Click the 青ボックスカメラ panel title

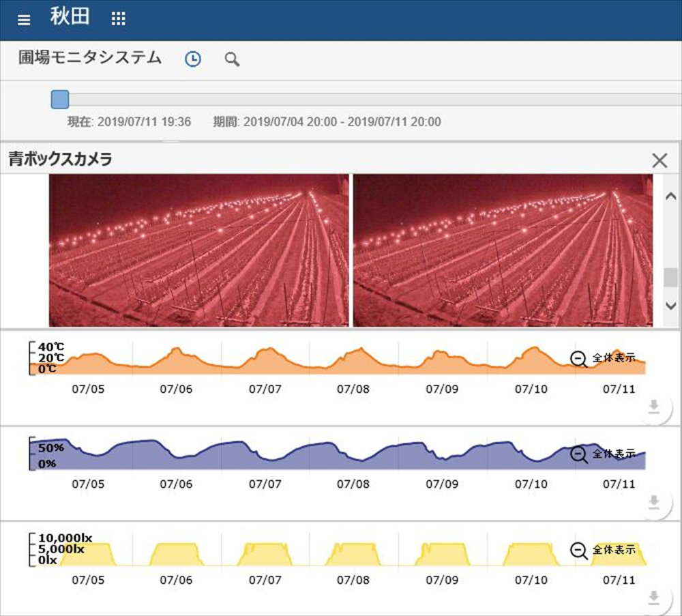coord(61,159)
